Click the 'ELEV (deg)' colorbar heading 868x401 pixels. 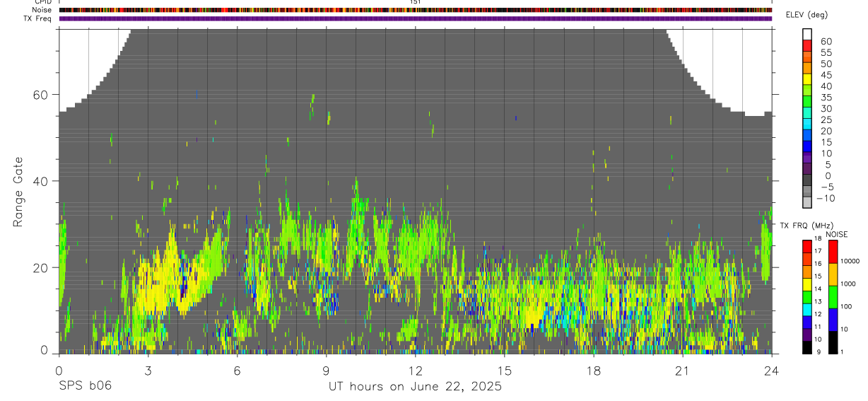806,15
